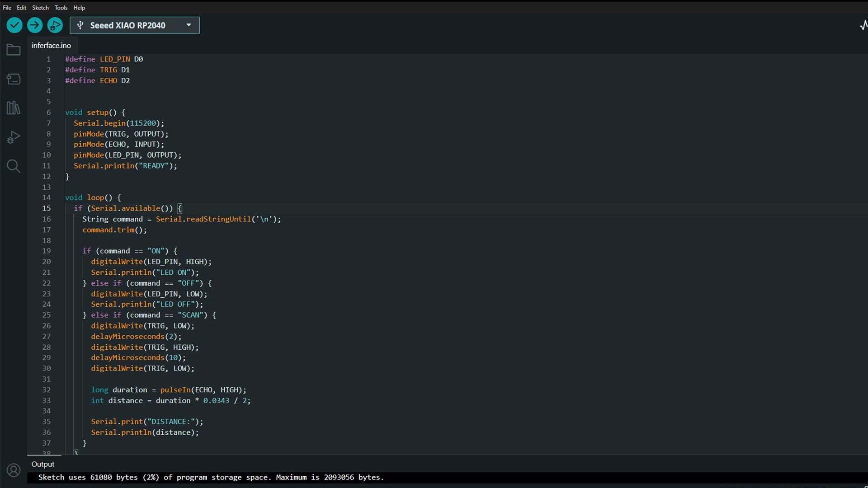
Task: Click the 'Sketch uses 61080 bytes' output message
Action: coord(211,477)
